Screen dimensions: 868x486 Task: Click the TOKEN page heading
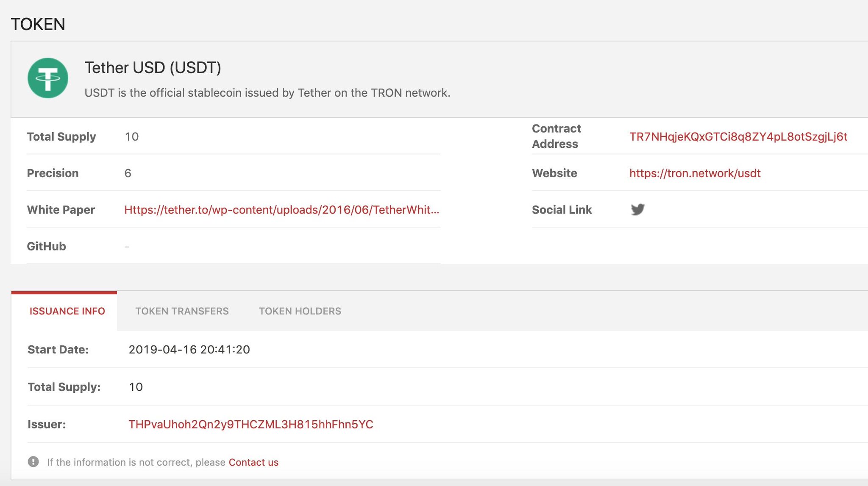coord(38,24)
